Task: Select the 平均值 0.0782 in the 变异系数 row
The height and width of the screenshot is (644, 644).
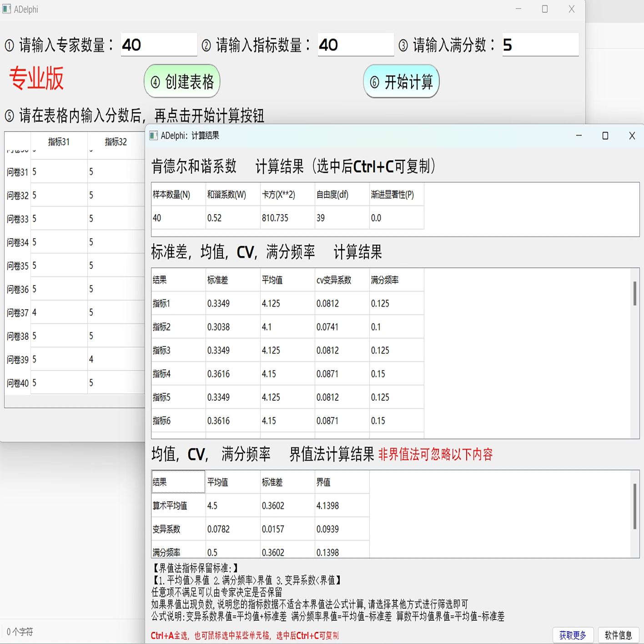Action: coord(233,529)
